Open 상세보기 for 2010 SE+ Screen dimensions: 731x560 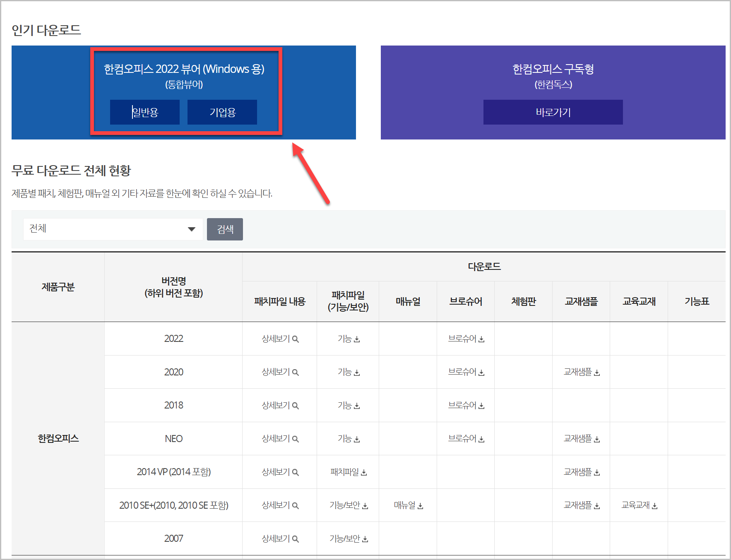click(280, 505)
